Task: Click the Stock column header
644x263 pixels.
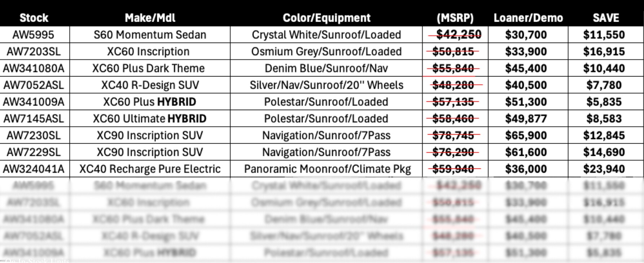Action: coord(34,18)
